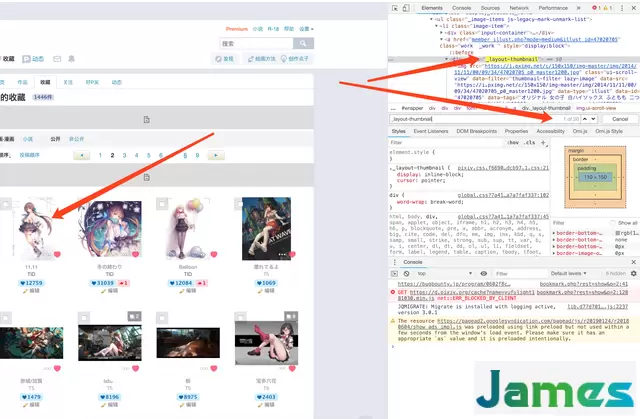Expand first border-bottom computed property
This screenshot has width=640, height=419.
coord(554,233)
